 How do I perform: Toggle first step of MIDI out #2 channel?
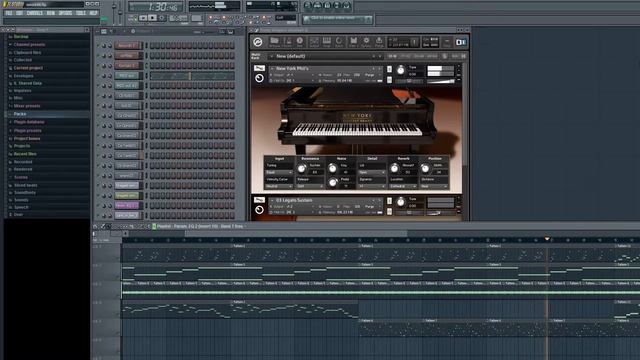[x=152, y=86]
